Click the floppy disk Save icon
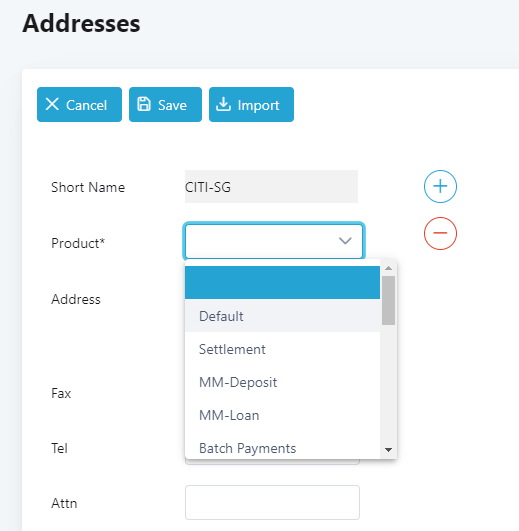 [x=144, y=104]
